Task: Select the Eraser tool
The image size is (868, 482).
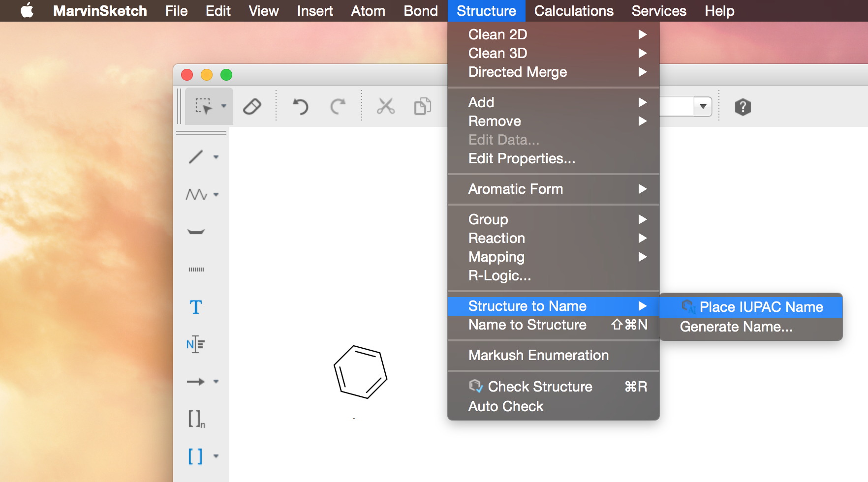Action: click(x=252, y=106)
